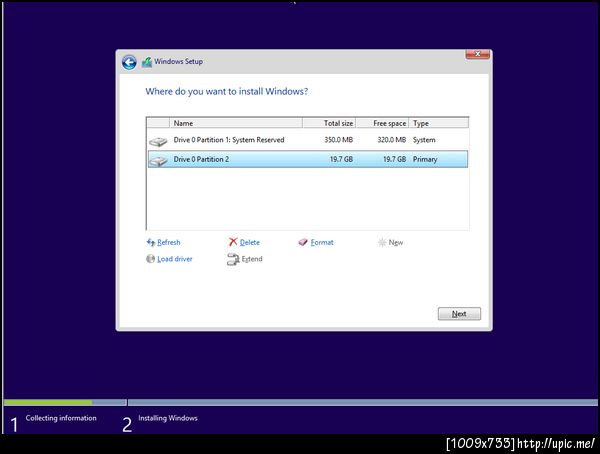Image resolution: width=600 pixels, height=454 pixels.
Task: Click the Installing Windows step label
Action: [x=168, y=418]
